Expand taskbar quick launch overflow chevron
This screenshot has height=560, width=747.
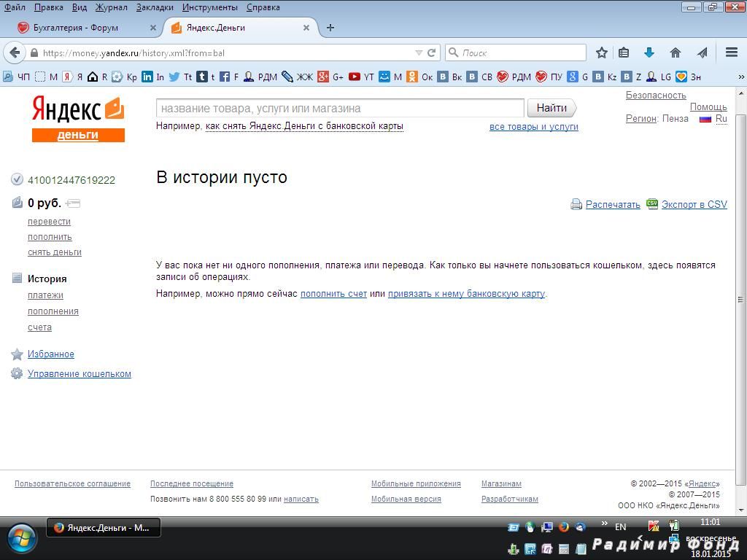coord(605,524)
